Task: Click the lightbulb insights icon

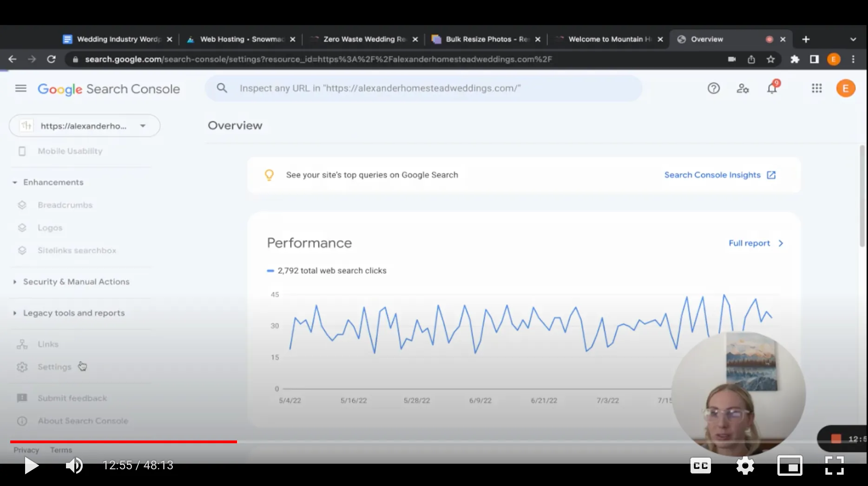Action: 269,175
